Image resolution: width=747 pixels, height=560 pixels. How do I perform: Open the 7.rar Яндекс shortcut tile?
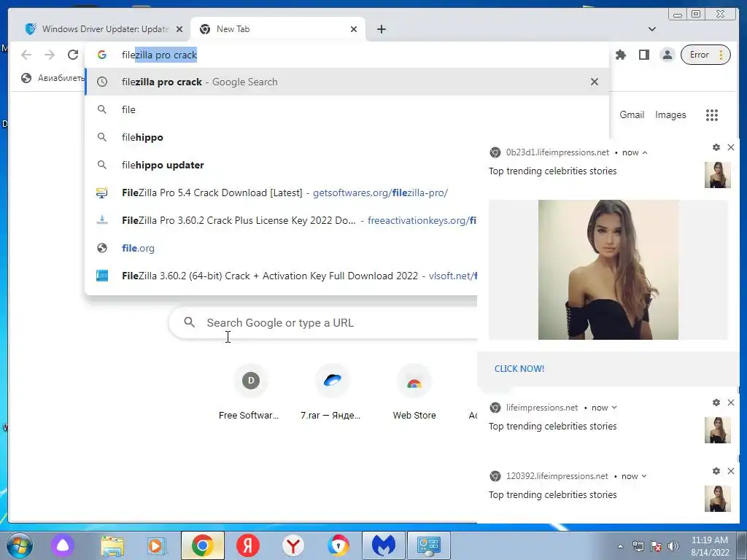[x=332, y=393]
